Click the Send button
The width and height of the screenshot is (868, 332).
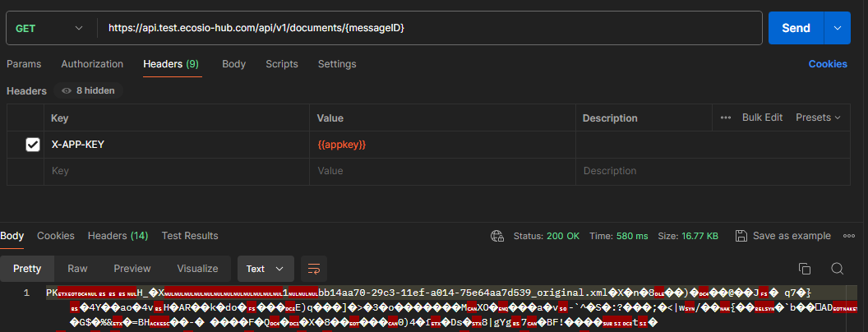[795, 28]
